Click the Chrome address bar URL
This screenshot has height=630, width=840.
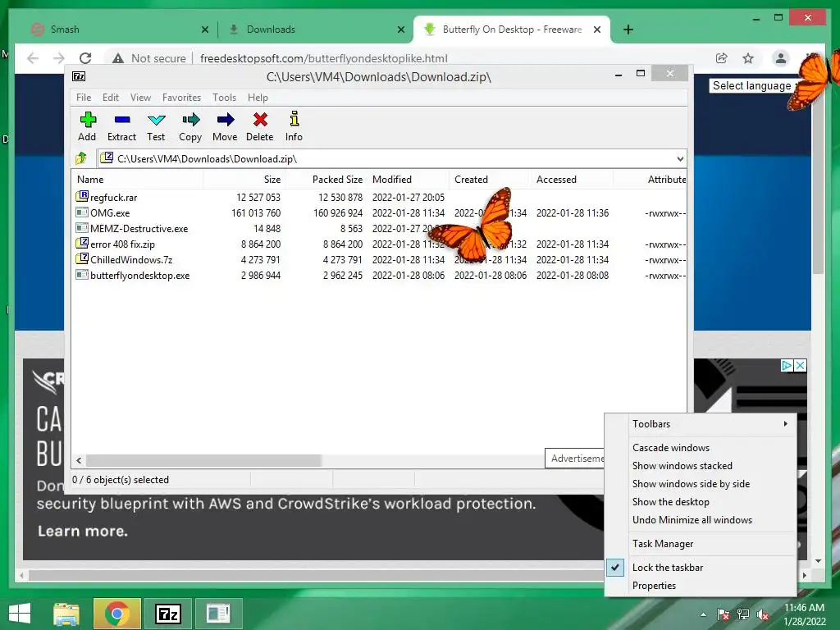click(x=323, y=58)
